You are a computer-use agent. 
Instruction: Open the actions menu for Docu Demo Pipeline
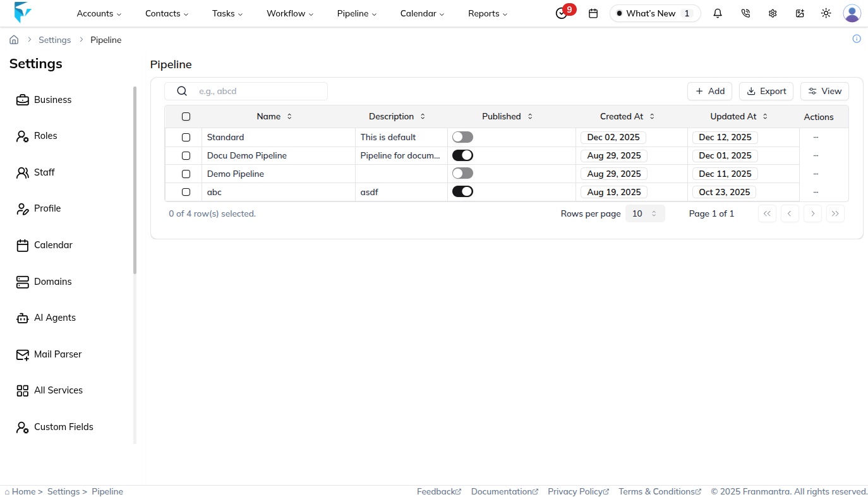click(816, 155)
